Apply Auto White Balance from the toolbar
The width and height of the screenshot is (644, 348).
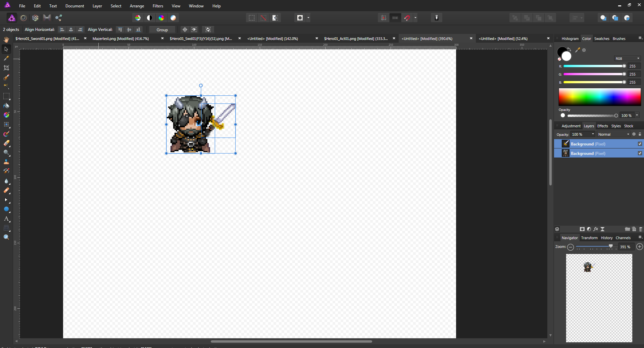coord(173,18)
